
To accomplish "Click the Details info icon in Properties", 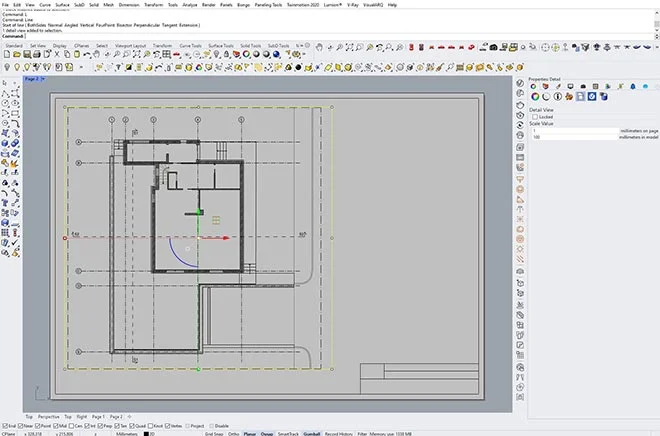I will pyautogui.click(x=558, y=96).
